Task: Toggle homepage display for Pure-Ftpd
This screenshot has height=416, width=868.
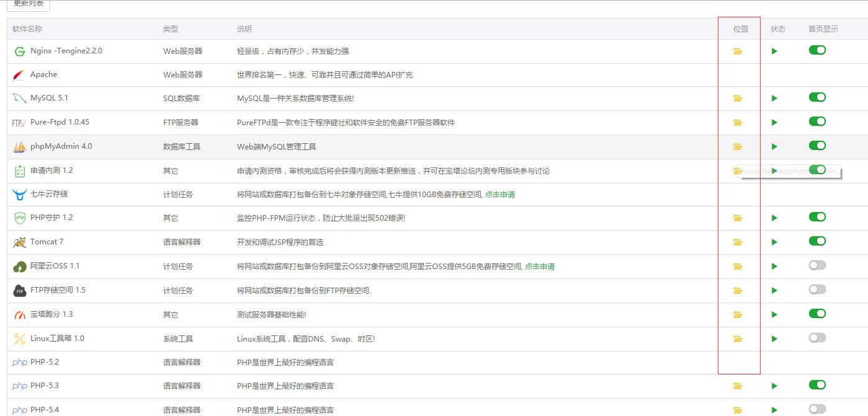Action: pos(817,122)
